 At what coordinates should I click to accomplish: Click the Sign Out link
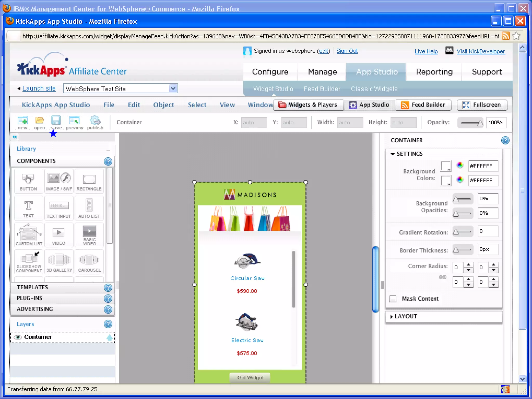pyautogui.click(x=347, y=51)
